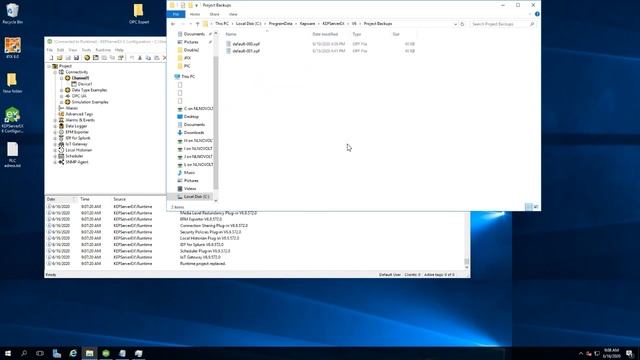This screenshot has height=360, width=640.
Task: Open the Windows Start menu
Action: point(8,353)
